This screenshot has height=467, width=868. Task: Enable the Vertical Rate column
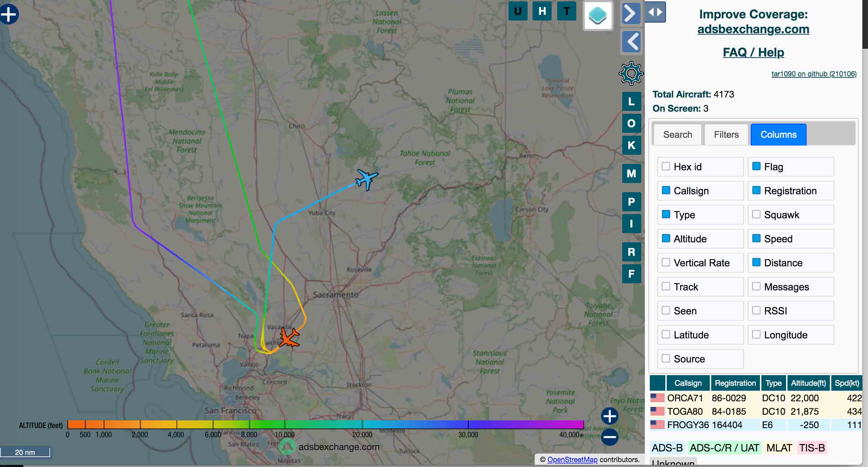[666, 262]
